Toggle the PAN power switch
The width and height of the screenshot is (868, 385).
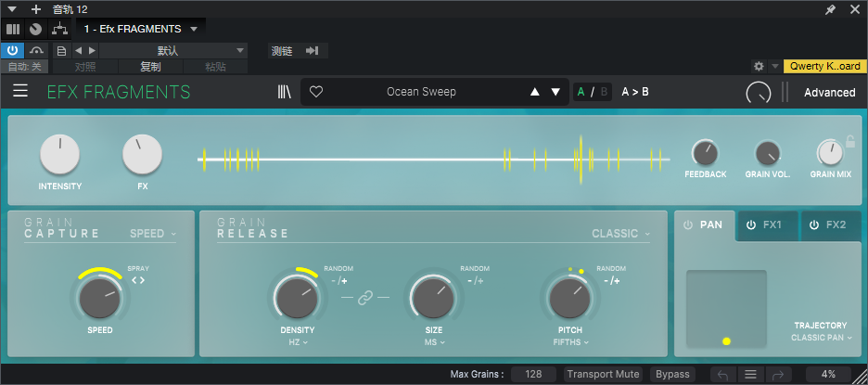pos(688,225)
